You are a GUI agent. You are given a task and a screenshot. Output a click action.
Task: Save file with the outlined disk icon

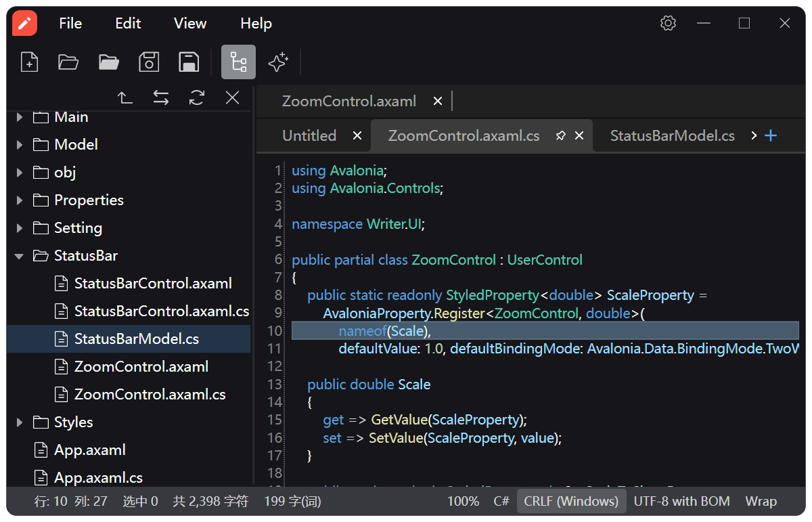point(149,62)
